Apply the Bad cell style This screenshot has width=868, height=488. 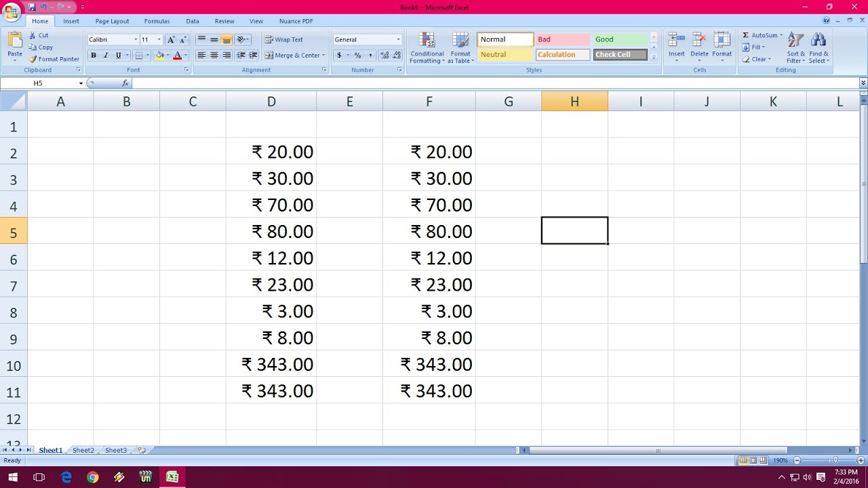563,39
